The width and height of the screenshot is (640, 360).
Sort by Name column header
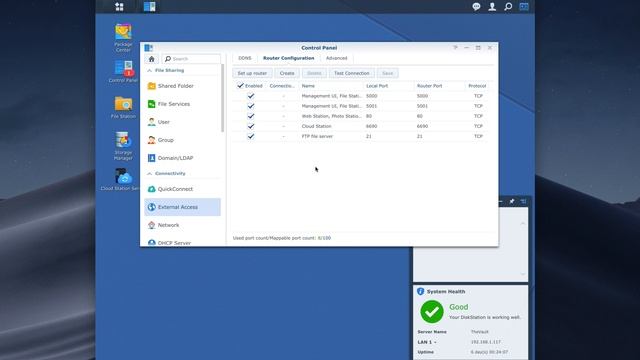[x=308, y=86]
